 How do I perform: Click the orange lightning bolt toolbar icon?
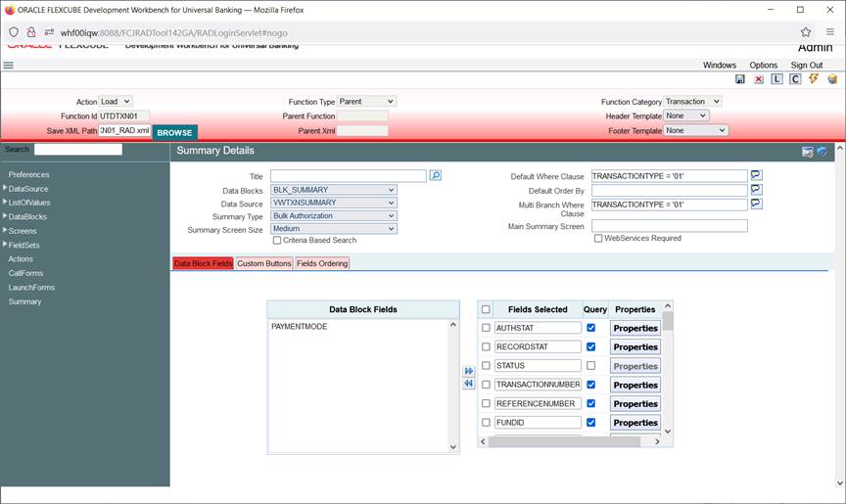pyautogui.click(x=813, y=79)
